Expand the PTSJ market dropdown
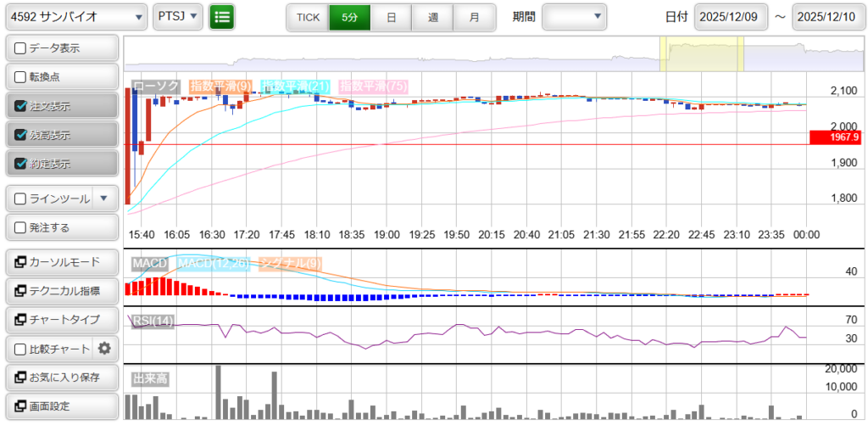Image resolution: width=868 pixels, height=425 pixels. pos(178,16)
